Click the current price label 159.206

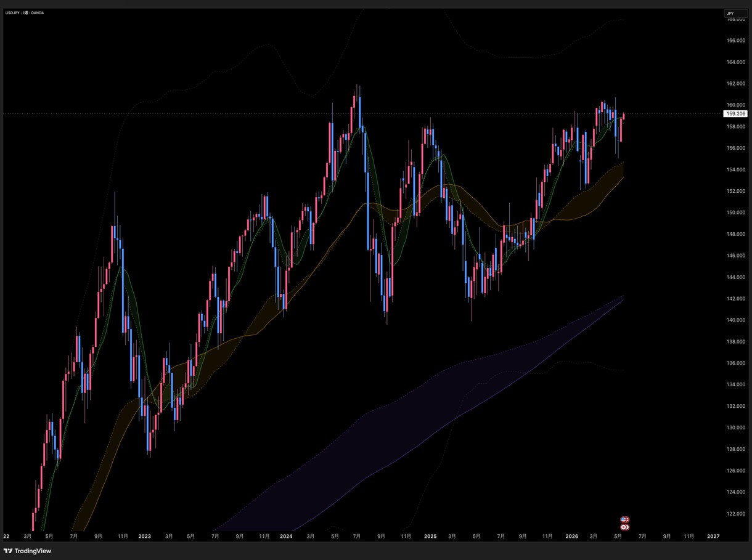(734, 114)
